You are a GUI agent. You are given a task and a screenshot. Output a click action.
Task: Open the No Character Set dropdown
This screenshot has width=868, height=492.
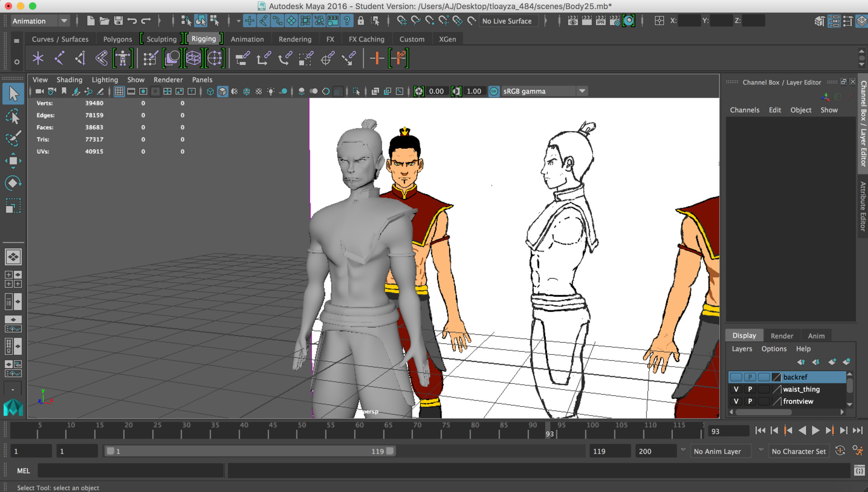798,451
